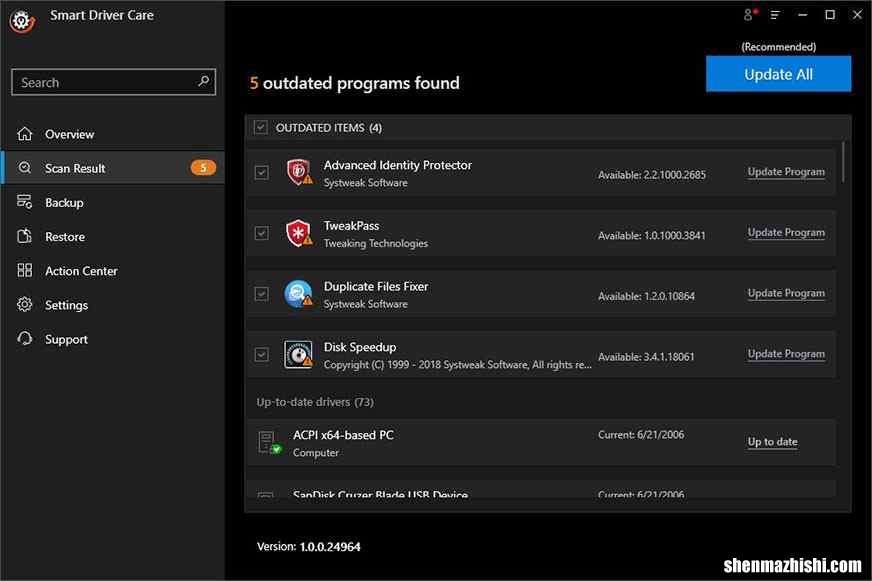The width and height of the screenshot is (872, 581).
Task: Click the Update All button
Action: click(778, 74)
